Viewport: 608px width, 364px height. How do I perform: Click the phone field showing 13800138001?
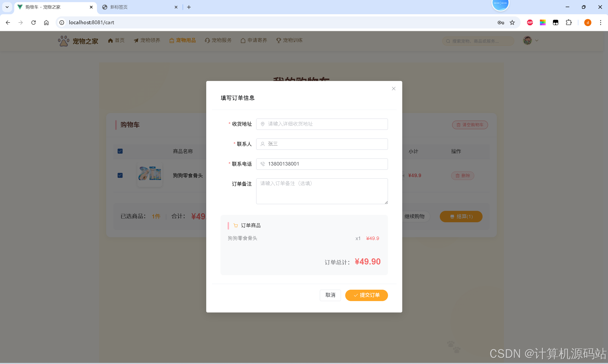click(322, 164)
